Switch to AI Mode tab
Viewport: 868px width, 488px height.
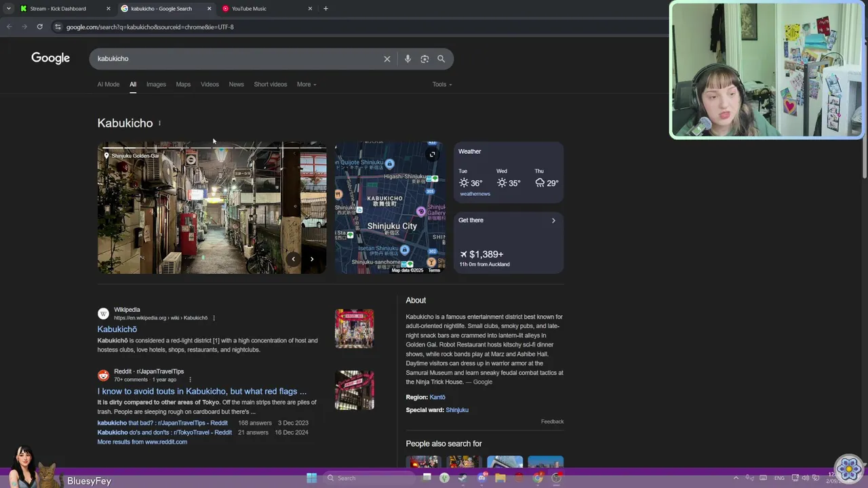[108, 85]
